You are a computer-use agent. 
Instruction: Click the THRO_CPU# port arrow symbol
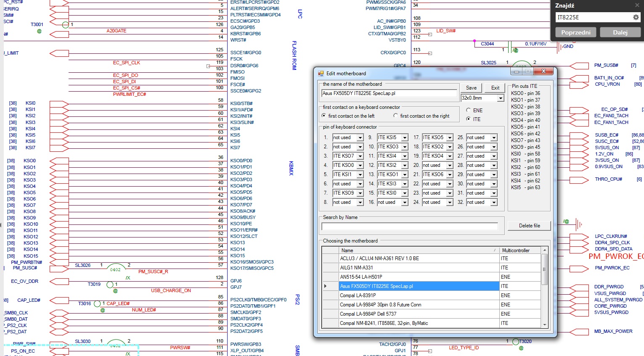579,179
